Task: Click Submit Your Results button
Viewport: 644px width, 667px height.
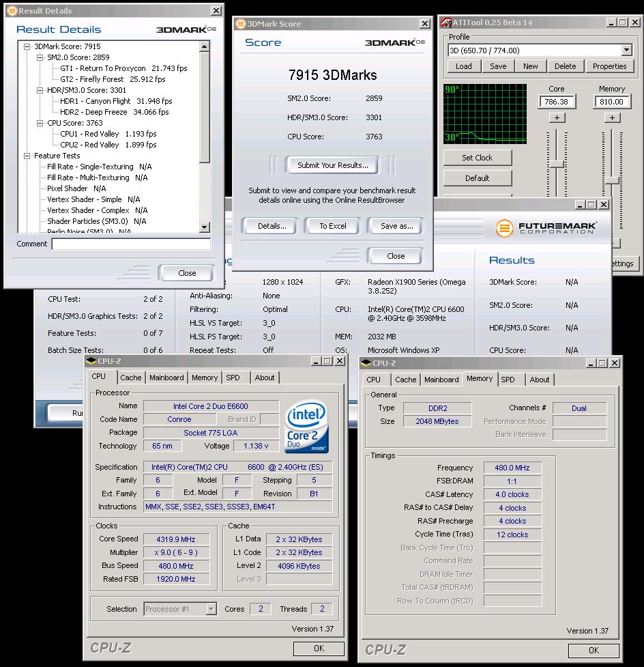Action: pyautogui.click(x=333, y=165)
